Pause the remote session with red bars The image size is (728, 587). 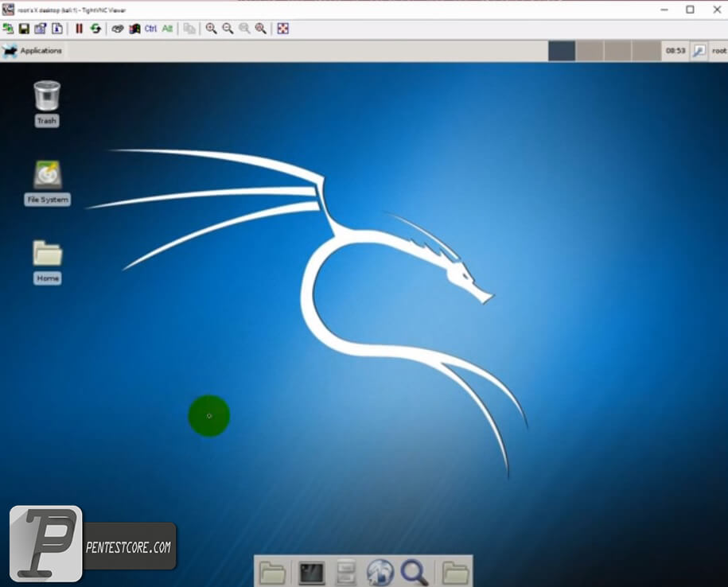(79, 29)
